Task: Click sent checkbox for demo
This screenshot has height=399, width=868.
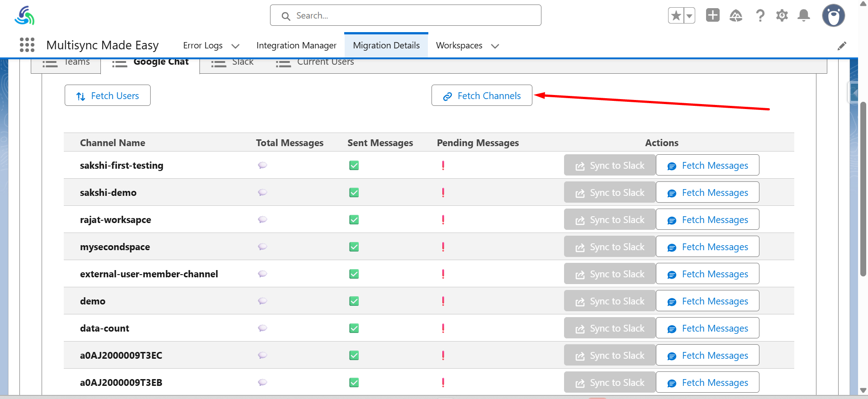Action: [354, 301]
